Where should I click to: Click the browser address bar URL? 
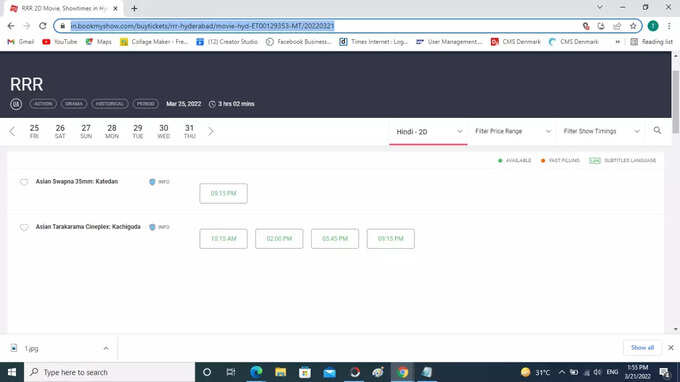point(203,26)
